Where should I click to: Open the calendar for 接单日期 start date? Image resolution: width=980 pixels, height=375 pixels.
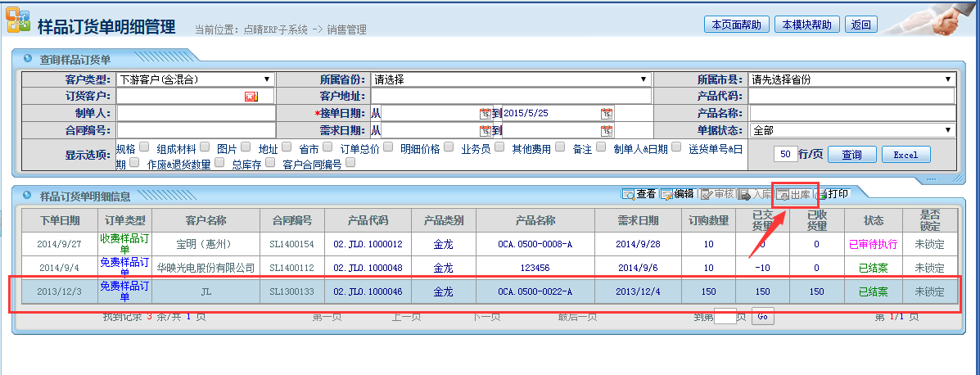click(485, 114)
